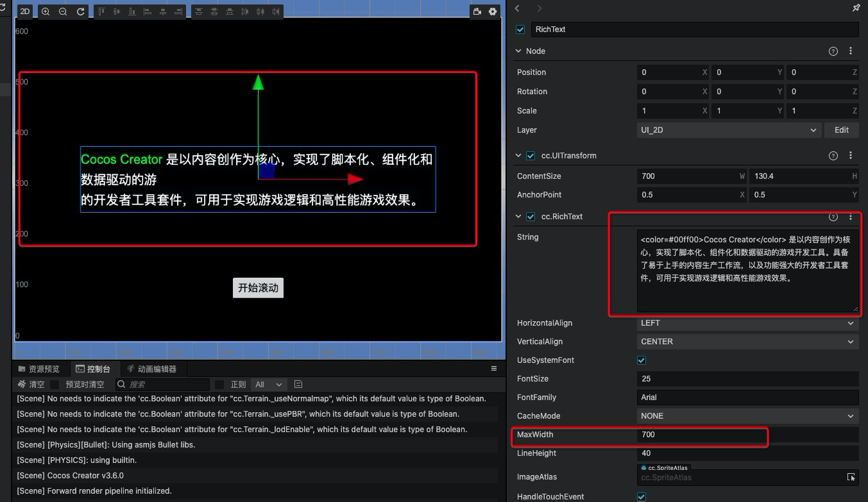Distribute nodes evenly by left edges
Image resolution: width=868 pixels, height=502 pixels.
244,12
